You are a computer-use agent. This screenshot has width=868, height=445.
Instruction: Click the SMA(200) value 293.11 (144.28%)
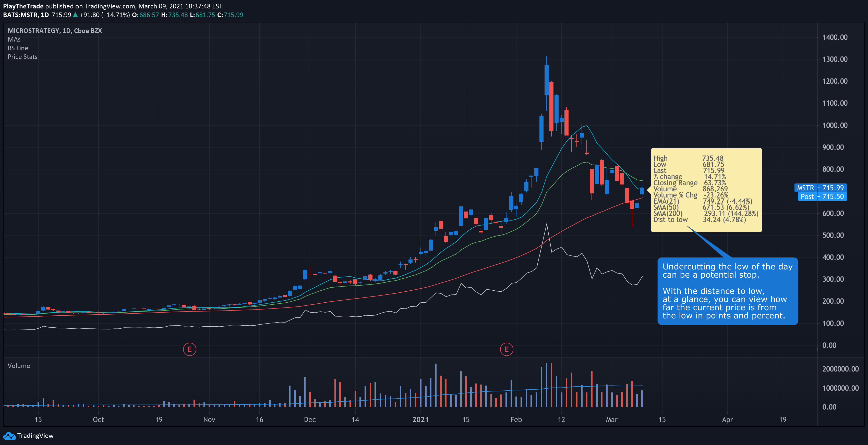731,214
